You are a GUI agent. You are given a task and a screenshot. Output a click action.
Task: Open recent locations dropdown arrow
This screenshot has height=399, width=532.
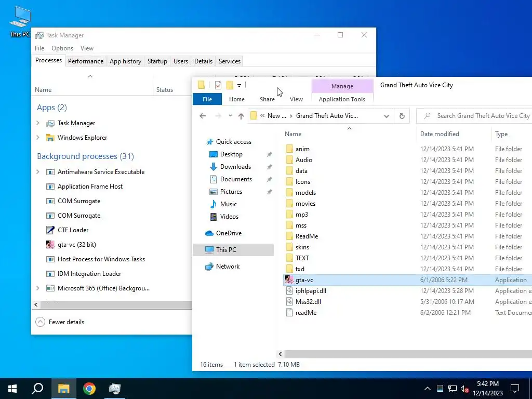point(230,116)
